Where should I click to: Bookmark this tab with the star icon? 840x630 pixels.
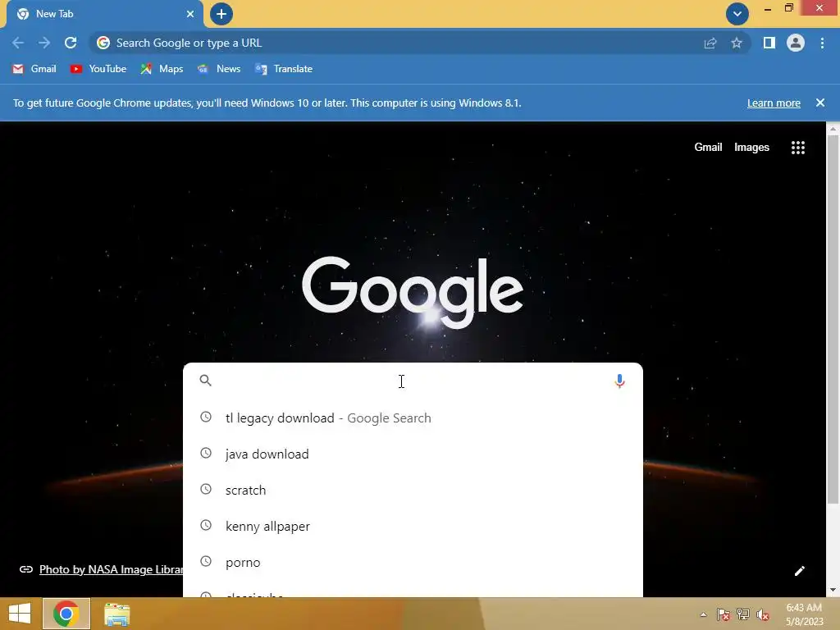737,43
